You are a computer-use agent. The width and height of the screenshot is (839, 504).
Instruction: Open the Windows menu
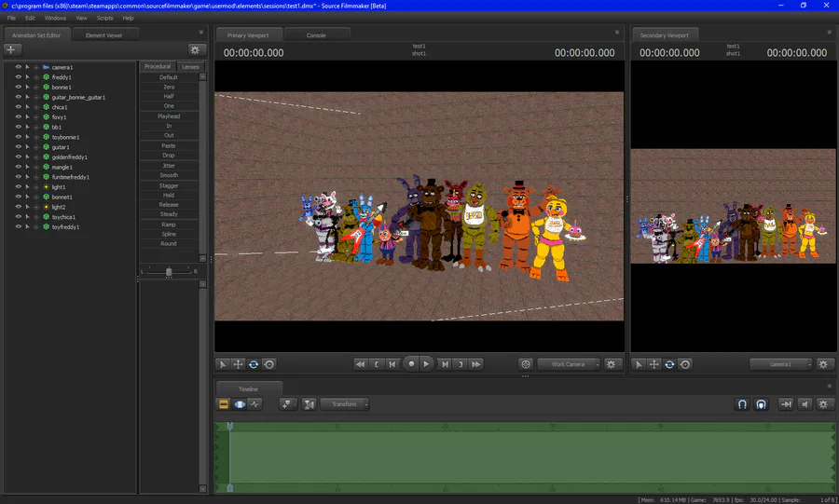[x=55, y=18]
